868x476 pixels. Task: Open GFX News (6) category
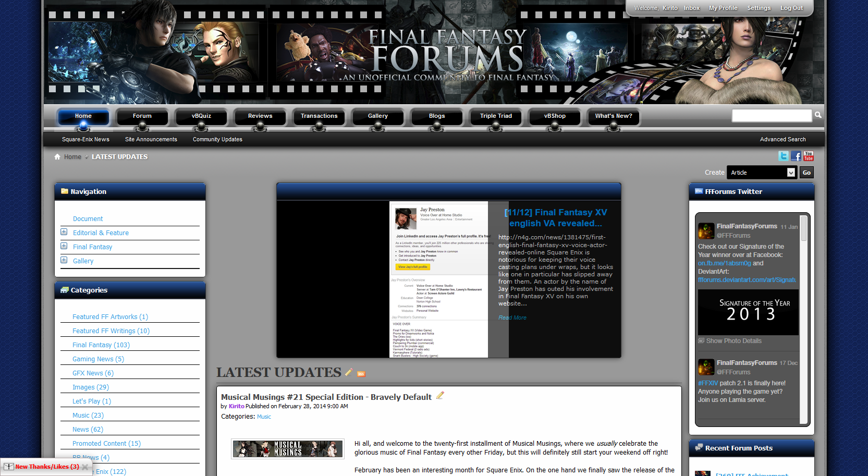pyautogui.click(x=93, y=373)
